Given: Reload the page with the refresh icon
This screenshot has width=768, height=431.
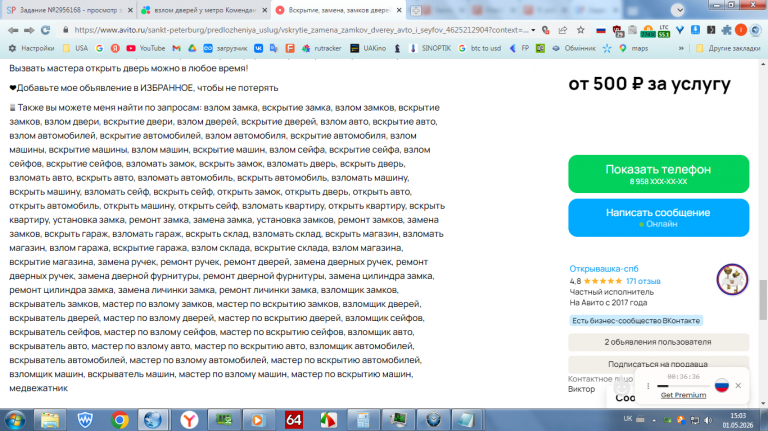Looking at the screenshot, I should click(x=46, y=30).
